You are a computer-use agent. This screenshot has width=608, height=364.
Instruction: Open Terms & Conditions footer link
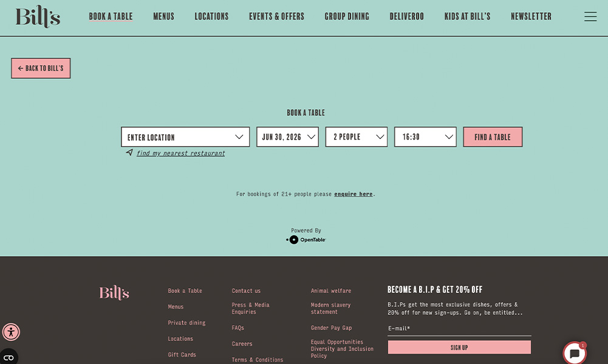tap(258, 360)
